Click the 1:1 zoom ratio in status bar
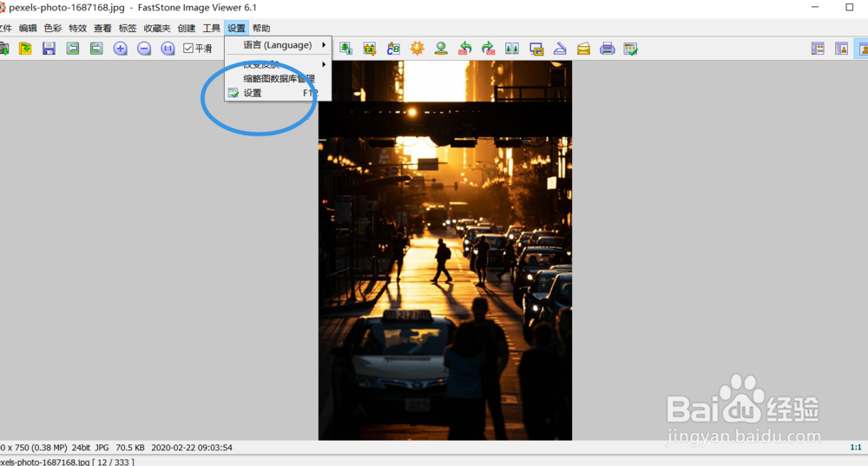Image resolution: width=868 pixels, height=466 pixels. point(855,447)
